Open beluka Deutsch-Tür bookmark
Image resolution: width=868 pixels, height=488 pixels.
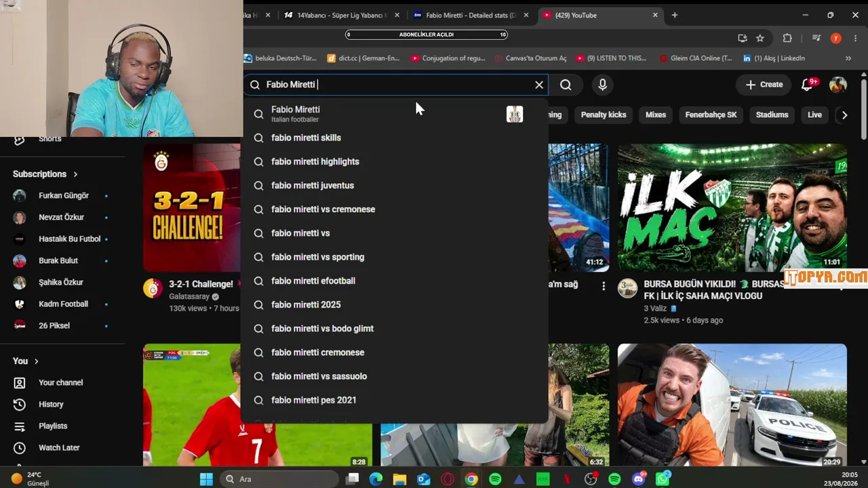[x=281, y=58]
